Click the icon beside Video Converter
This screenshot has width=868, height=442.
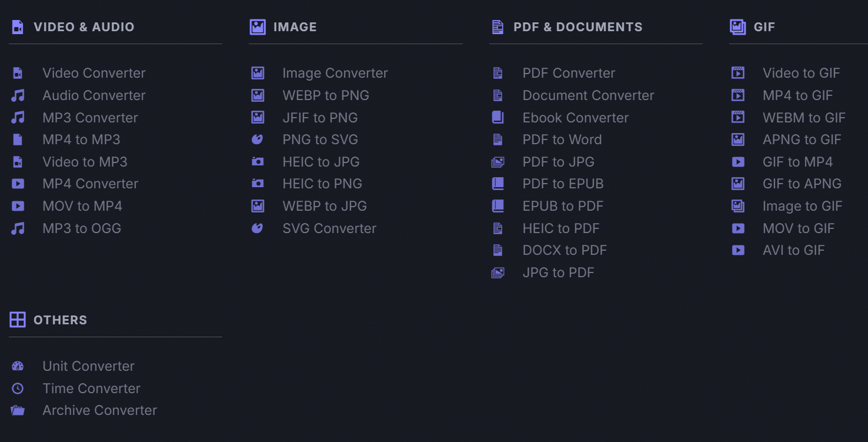(18, 73)
